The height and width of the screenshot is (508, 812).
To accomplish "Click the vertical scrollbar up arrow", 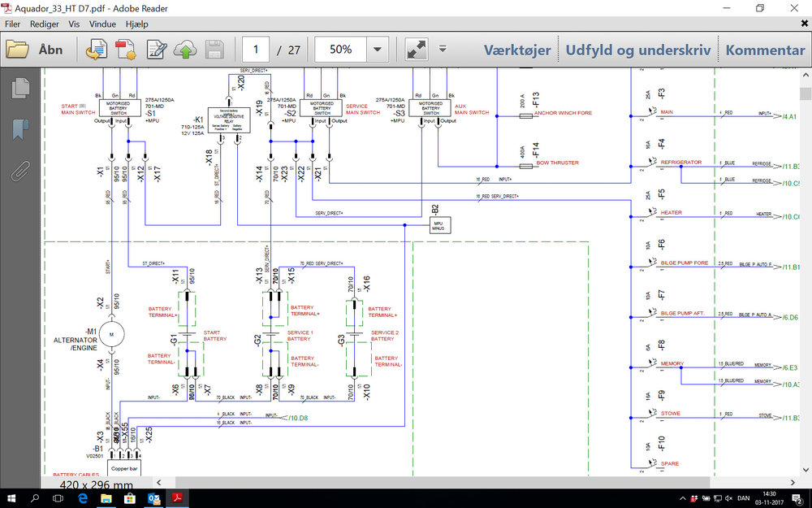I will point(806,76).
